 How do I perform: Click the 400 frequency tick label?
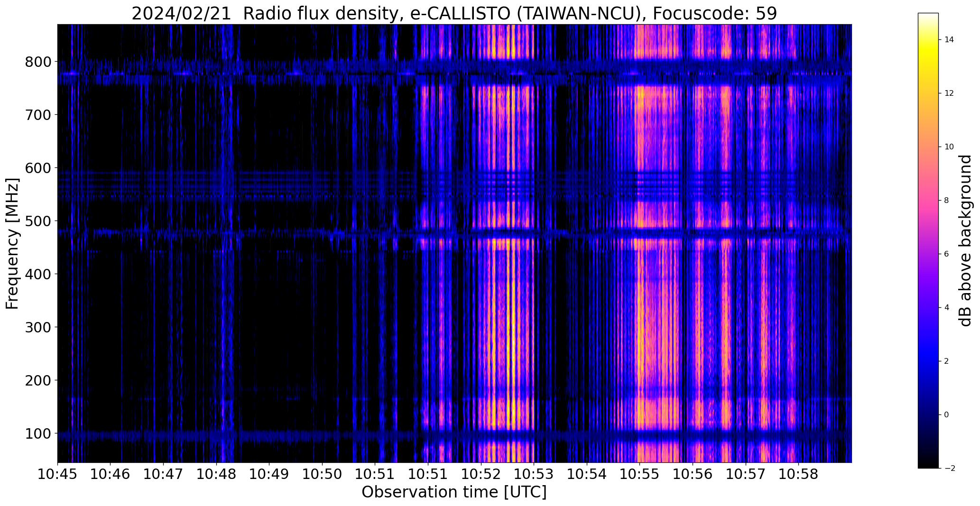point(37,274)
